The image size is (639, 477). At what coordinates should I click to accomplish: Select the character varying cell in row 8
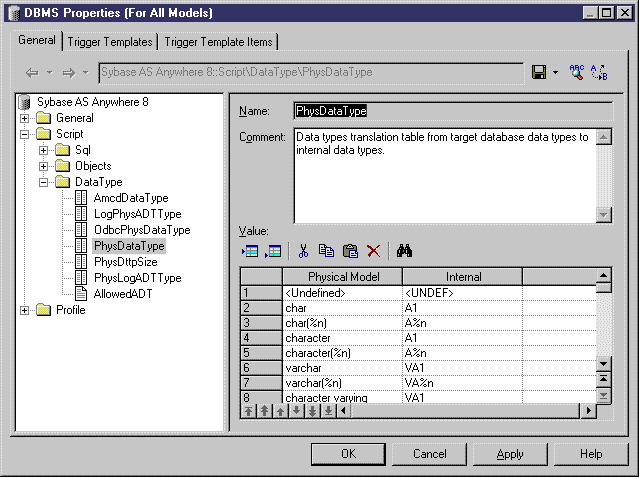click(x=342, y=398)
